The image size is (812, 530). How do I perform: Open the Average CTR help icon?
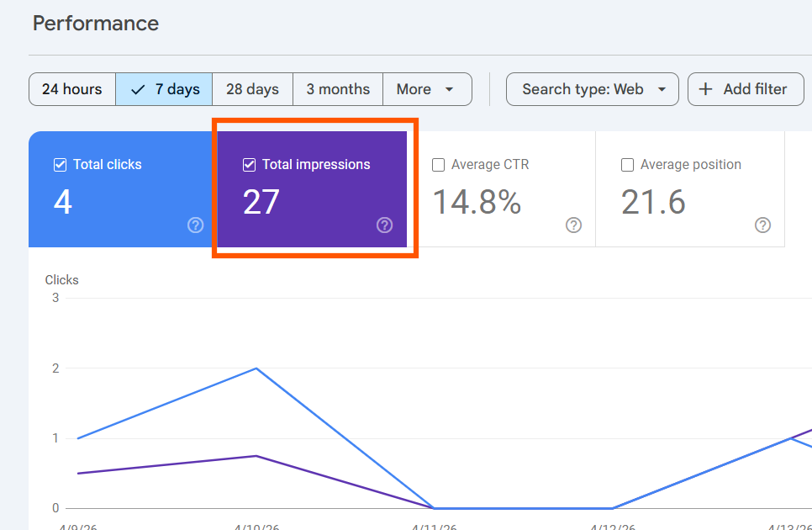[573, 225]
